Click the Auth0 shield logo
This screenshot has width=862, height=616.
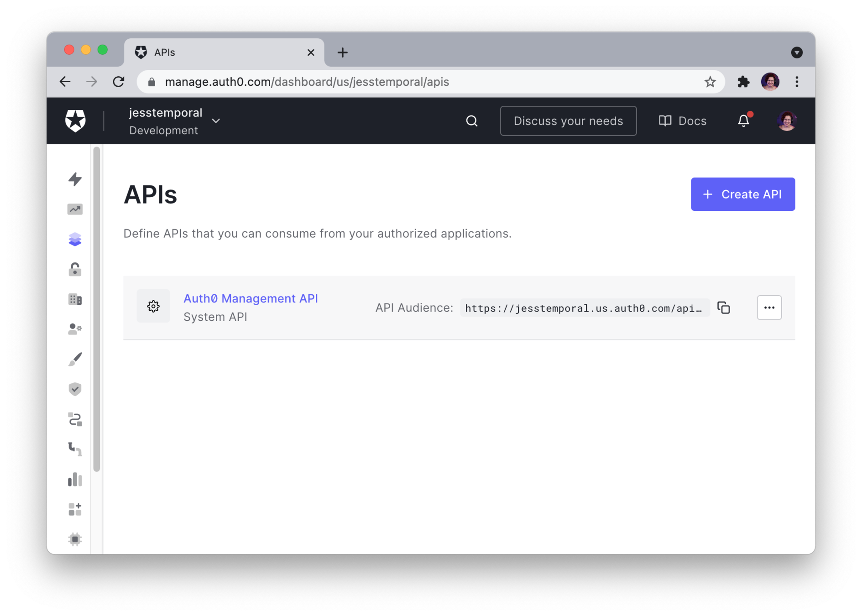coord(75,120)
